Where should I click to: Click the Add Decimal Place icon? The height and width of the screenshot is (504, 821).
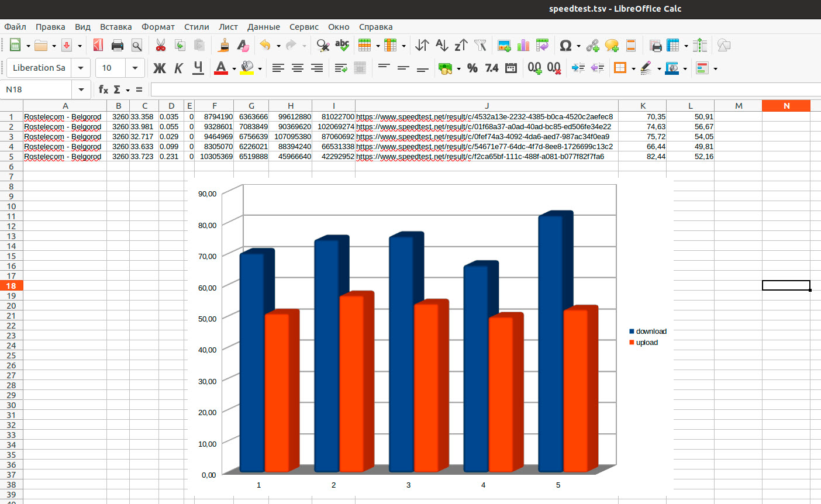click(534, 68)
